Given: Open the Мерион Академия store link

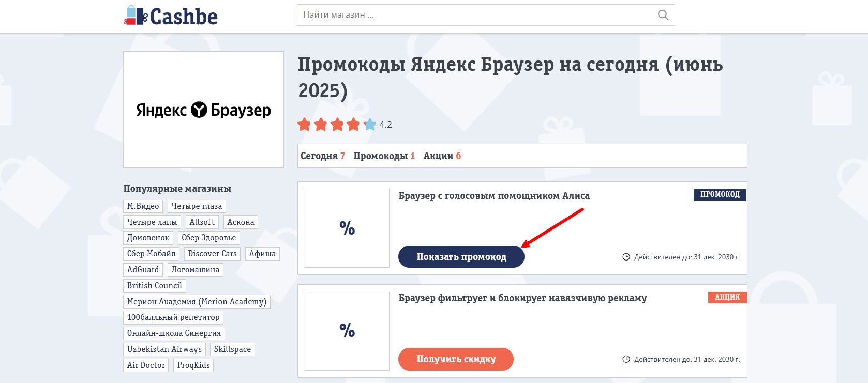Looking at the screenshot, I should 197,302.
